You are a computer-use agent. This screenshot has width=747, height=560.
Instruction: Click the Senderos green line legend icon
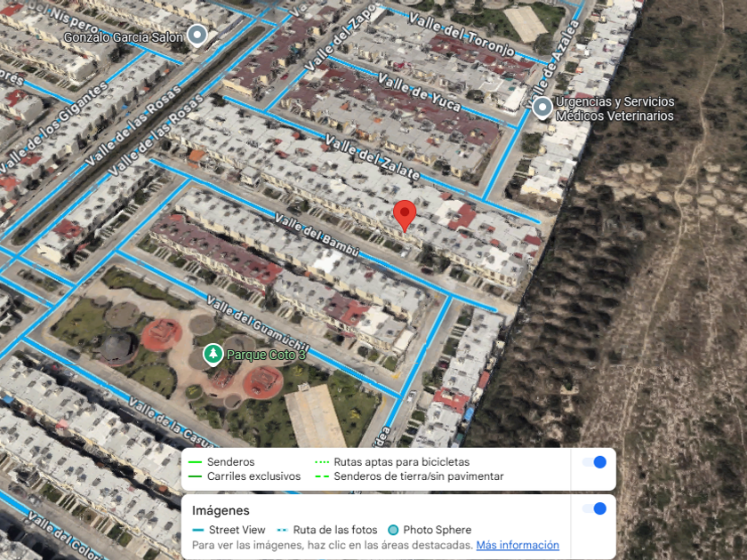point(196,462)
